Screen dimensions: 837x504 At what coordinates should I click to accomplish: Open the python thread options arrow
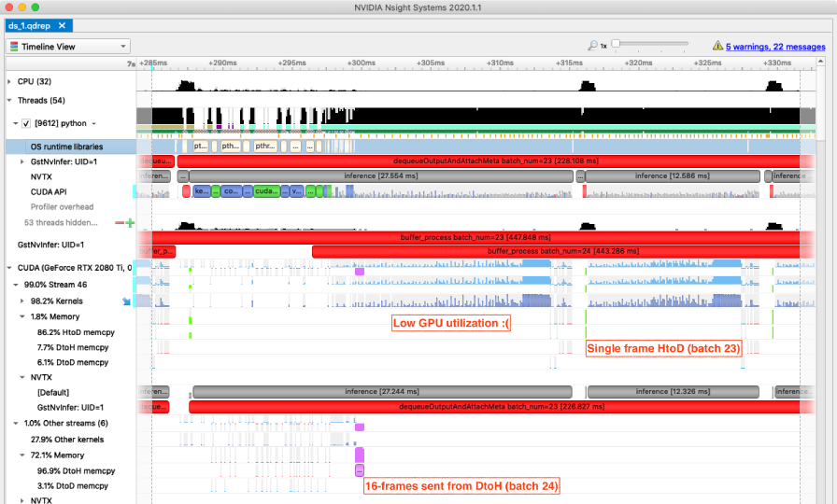pos(94,124)
